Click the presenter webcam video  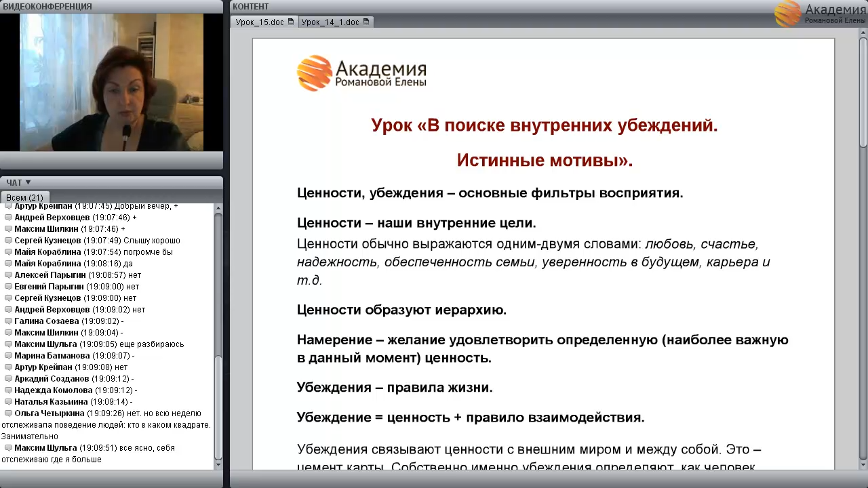tap(111, 82)
